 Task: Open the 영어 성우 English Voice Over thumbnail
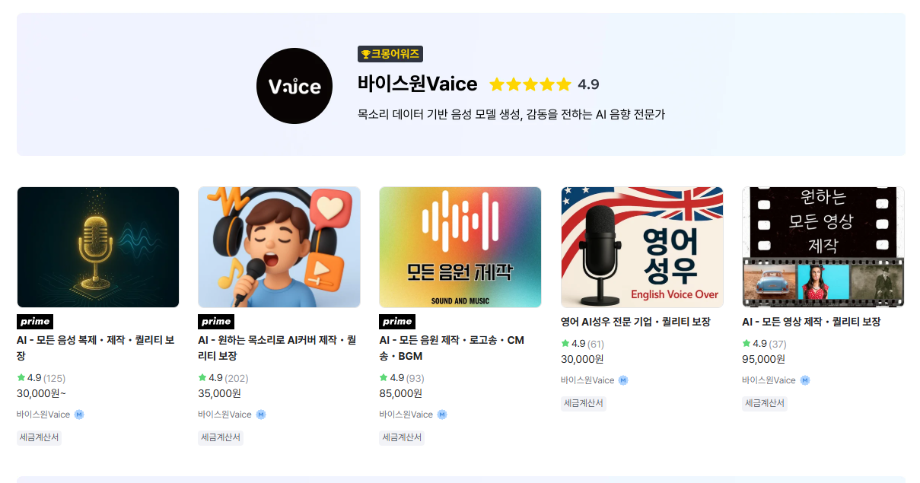[x=642, y=247]
